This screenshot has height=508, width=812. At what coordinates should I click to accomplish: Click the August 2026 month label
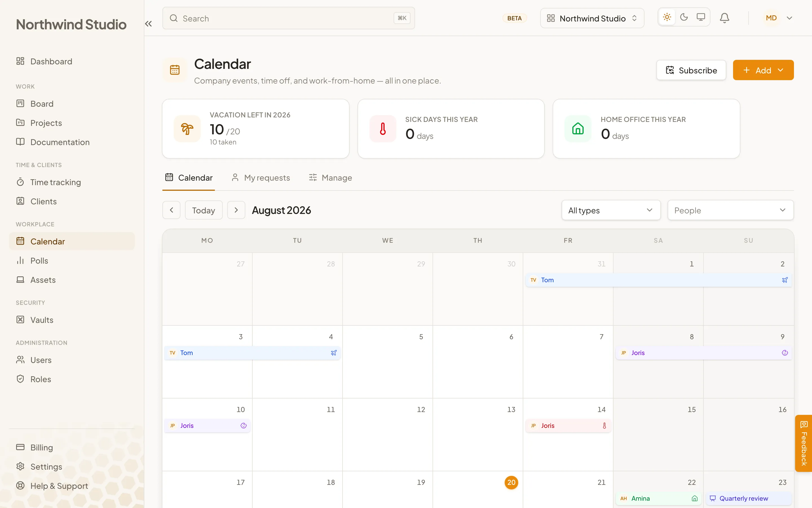point(281,210)
